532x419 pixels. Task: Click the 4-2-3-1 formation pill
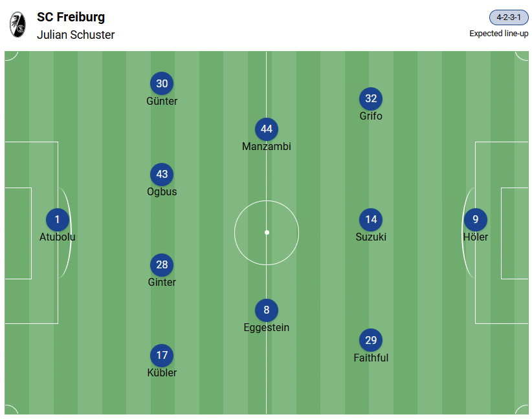(x=509, y=17)
